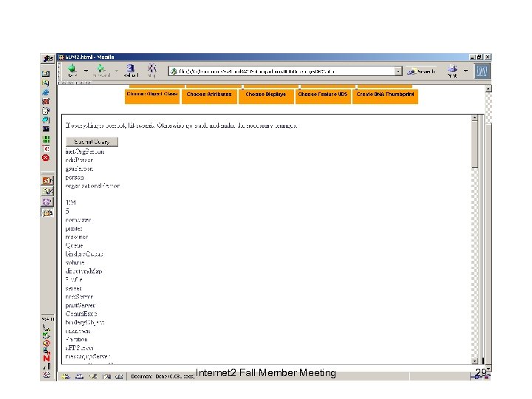The image size is (532, 399).
Task: Click the red N tray icon
Action: coord(47,358)
